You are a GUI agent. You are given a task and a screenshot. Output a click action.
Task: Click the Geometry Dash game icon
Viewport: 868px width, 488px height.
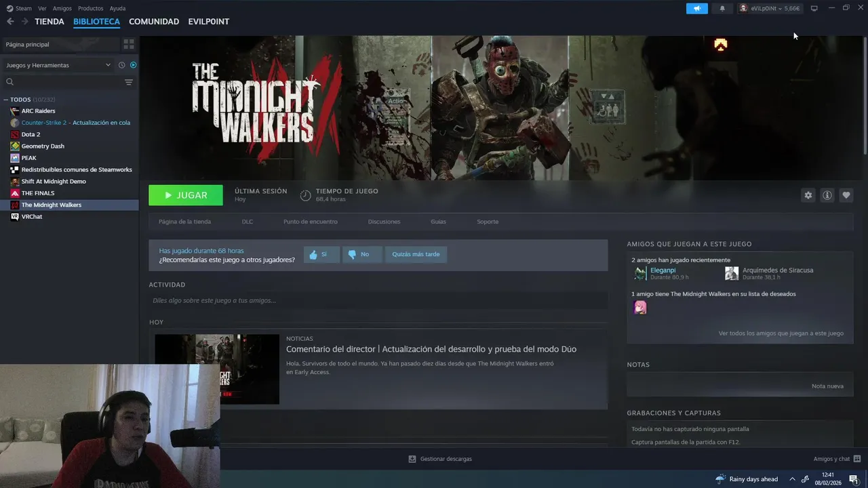(x=15, y=146)
